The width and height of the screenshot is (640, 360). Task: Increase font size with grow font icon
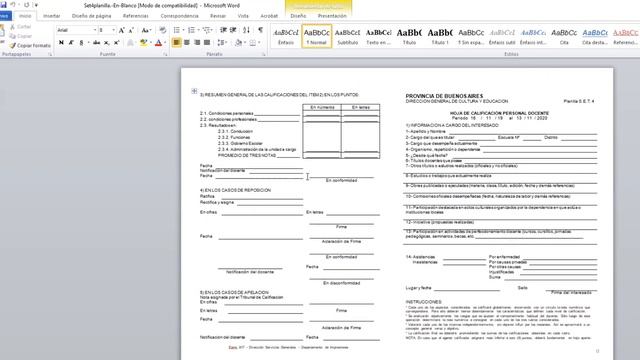tap(122, 30)
